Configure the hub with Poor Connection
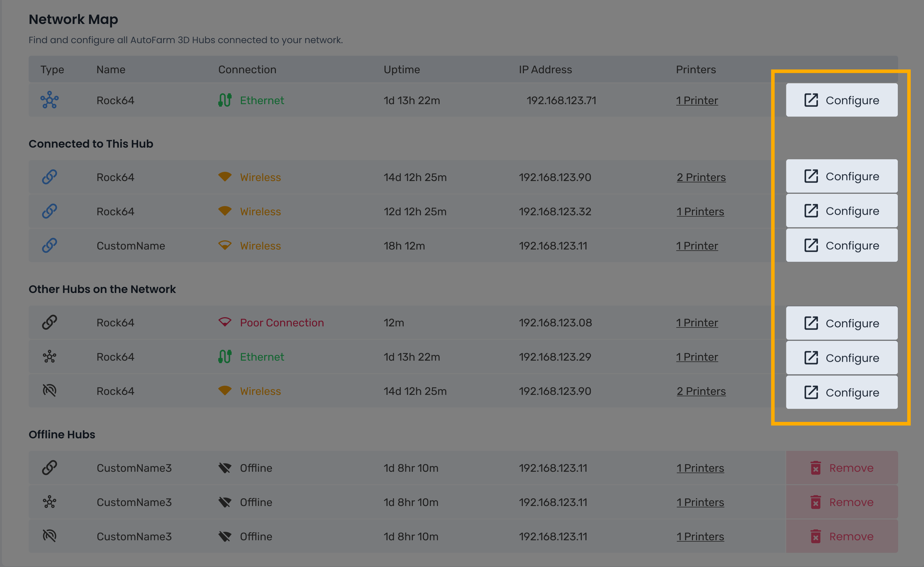Viewport: 924px width, 567px height. [x=842, y=323]
